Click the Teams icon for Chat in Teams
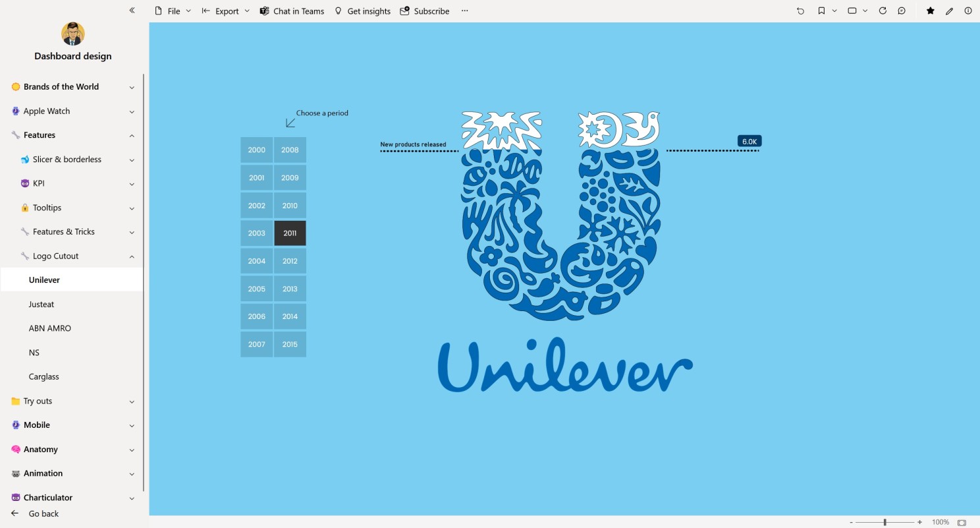This screenshot has width=980, height=528. [x=264, y=11]
